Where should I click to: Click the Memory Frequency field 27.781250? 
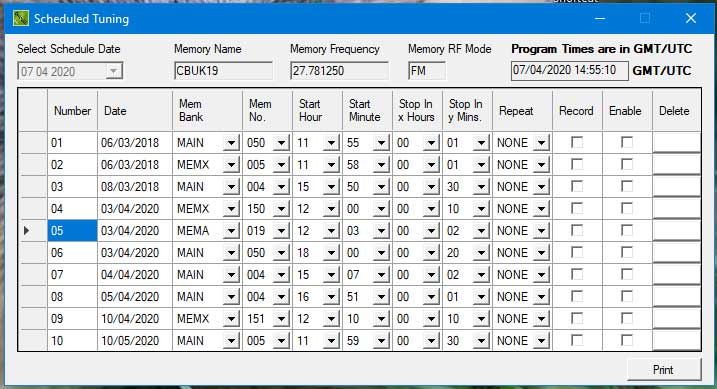point(339,71)
